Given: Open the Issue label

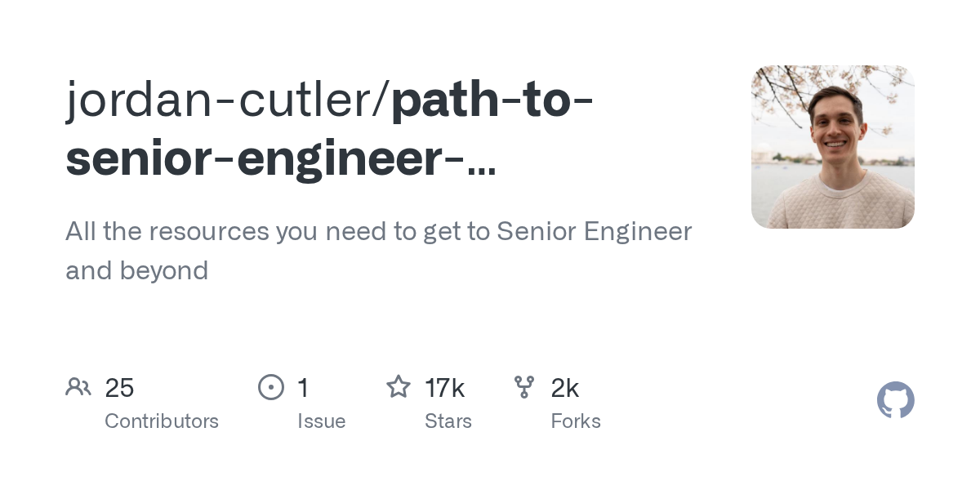Looking at the screenshot, I should click(322, 421).
